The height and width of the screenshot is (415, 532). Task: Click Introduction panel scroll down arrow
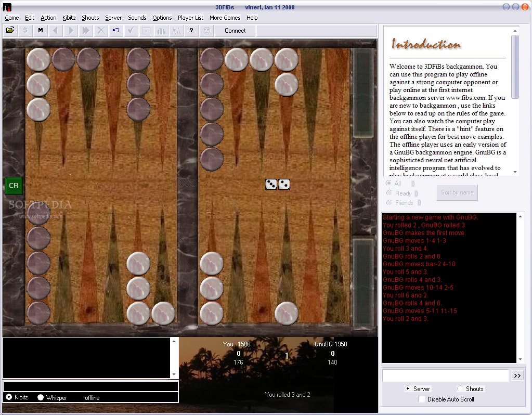pos(515,172)
